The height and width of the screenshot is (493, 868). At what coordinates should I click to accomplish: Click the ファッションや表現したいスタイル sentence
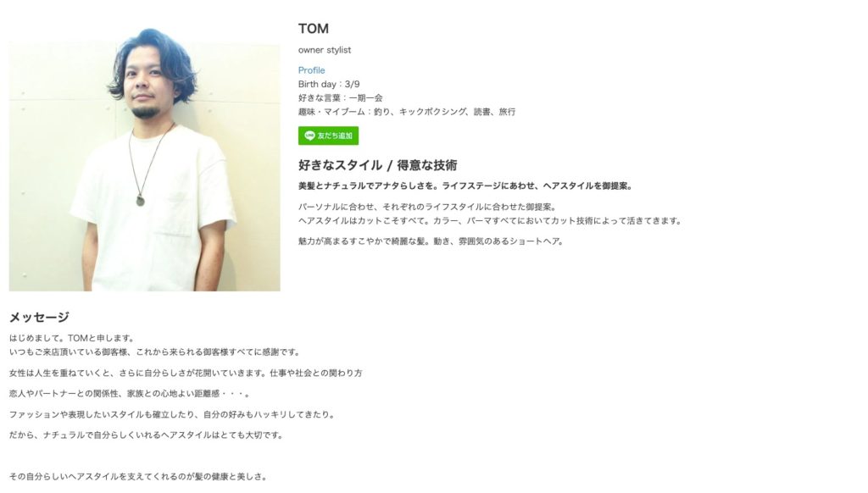(x=172, y=414)
